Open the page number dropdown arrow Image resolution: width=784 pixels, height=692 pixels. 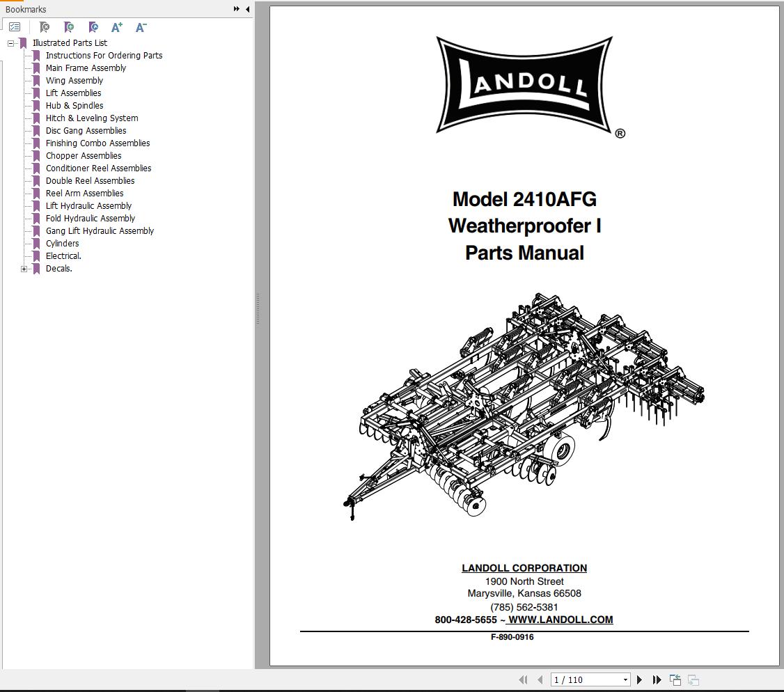(625, 679)
